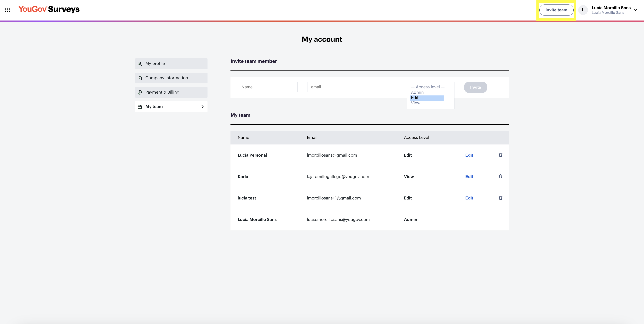This screenshot has width=644, height=324.
Task: Edit Karla's access level link
Action: pyautogui.click(x=469, y=177)
